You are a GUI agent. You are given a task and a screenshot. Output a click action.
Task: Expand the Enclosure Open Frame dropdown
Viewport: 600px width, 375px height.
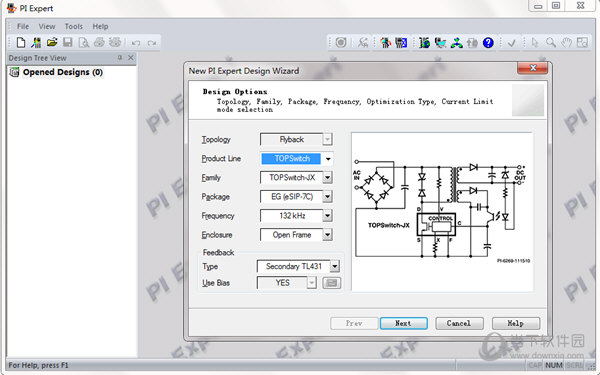tap(328, 235)
